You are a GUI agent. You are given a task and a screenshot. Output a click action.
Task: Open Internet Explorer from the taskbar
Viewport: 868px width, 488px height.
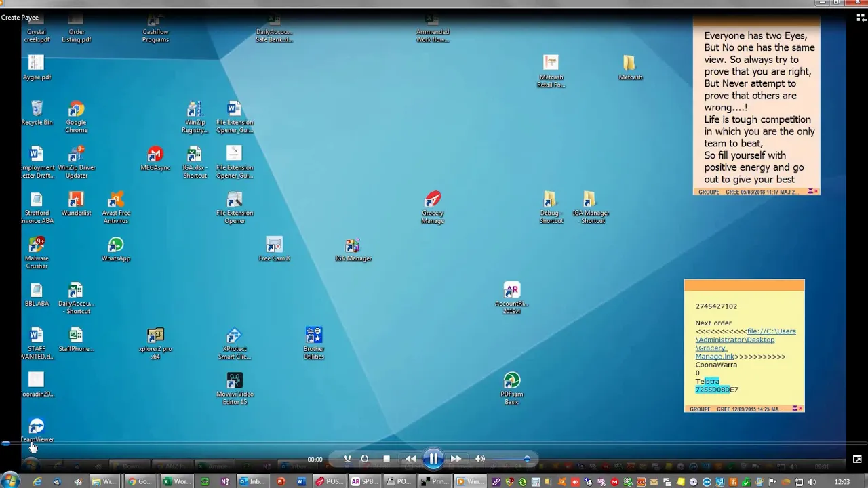pyautogui.click(x=37, y=481)
